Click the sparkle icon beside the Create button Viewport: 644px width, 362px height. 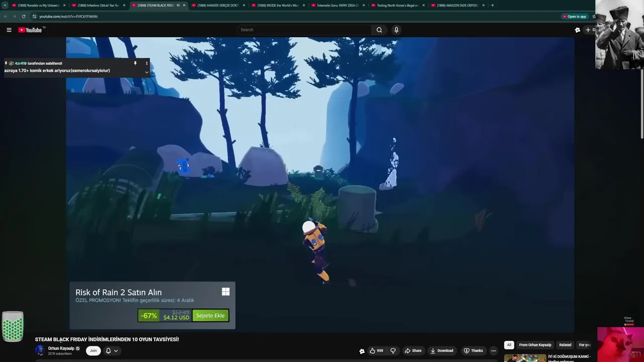[x=578, y=30]
